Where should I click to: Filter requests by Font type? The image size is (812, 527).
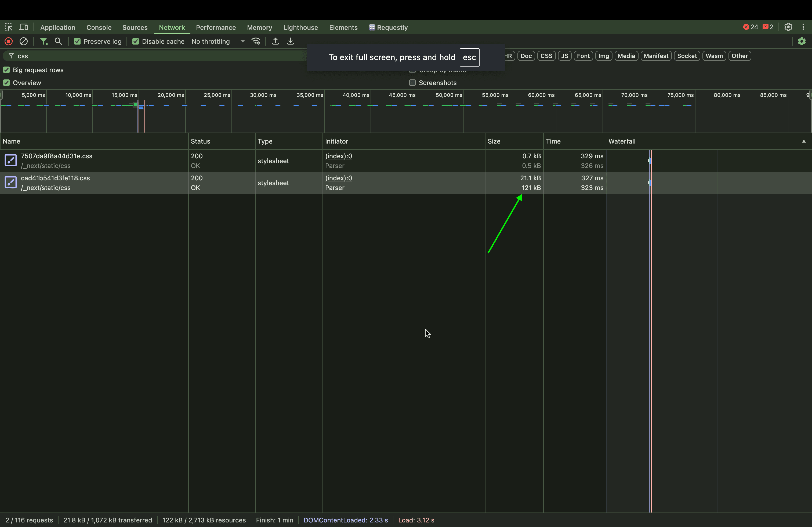[x=583, y=56]
